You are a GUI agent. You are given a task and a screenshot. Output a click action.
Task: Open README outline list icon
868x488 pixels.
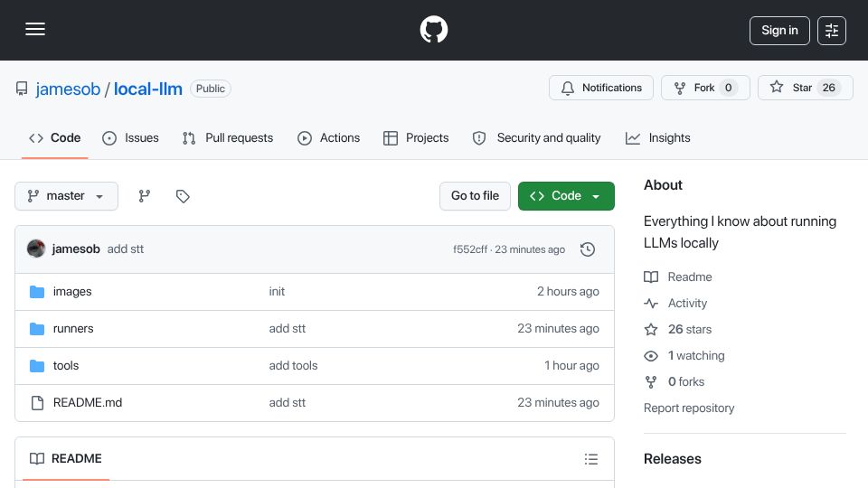[591, 459]
